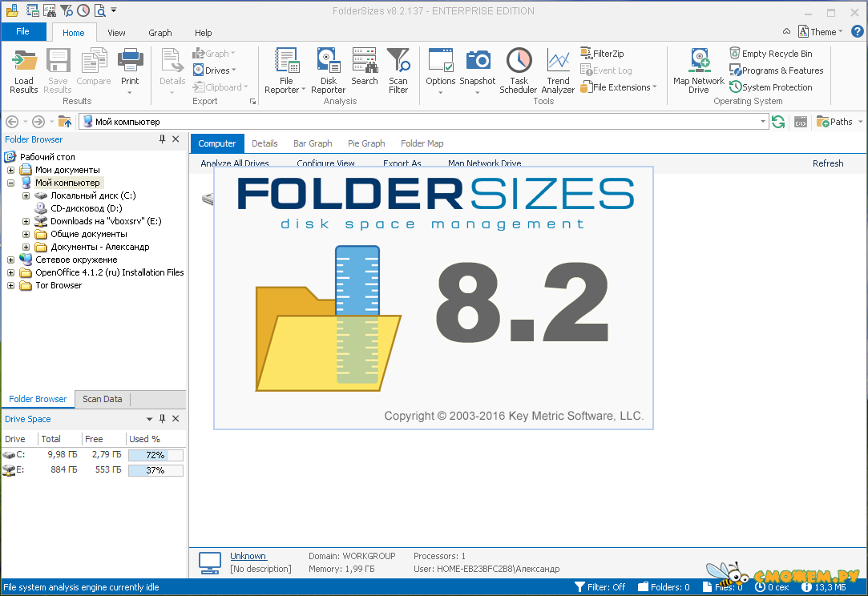The image size is (868, 596).
Task: Pin the Drive Space panel
Action: [x=163, y=419]
